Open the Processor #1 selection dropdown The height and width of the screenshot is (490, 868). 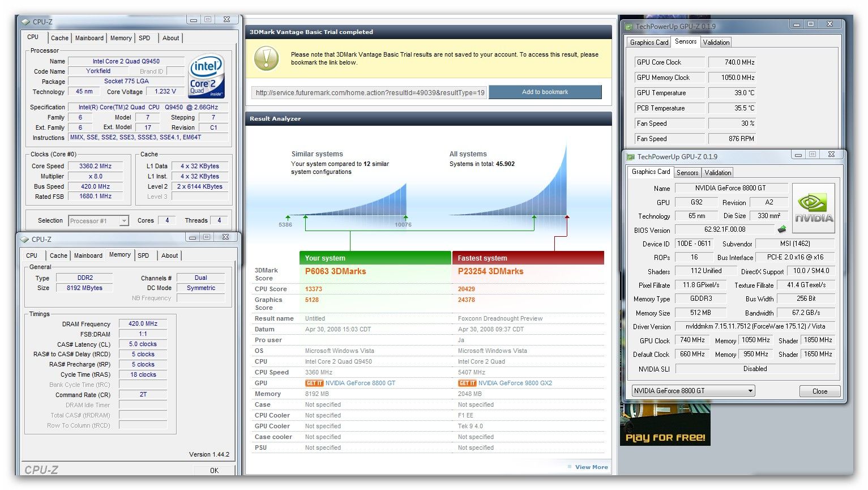point(99,221)
